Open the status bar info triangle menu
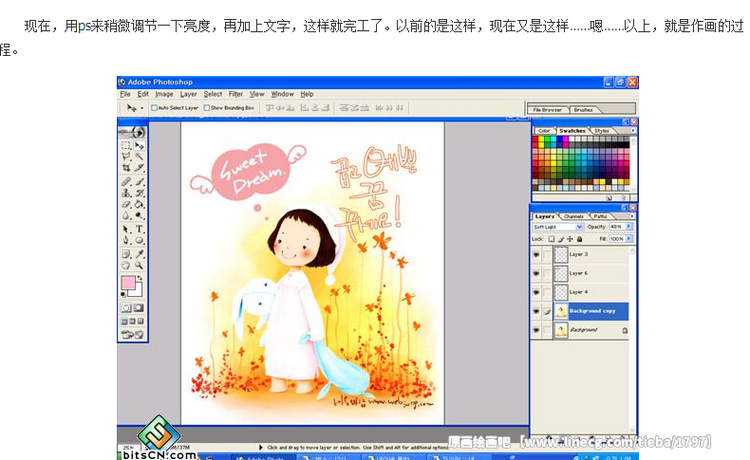The height and width of the screenshot is (460, 750). click(x=261, y=448)
